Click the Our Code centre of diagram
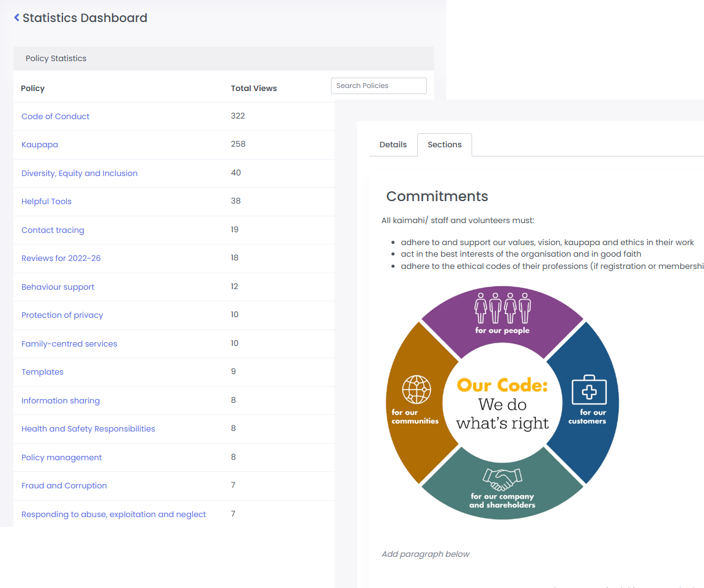The height and width of the screenshot is (588, 704). [x=502, y=403]
